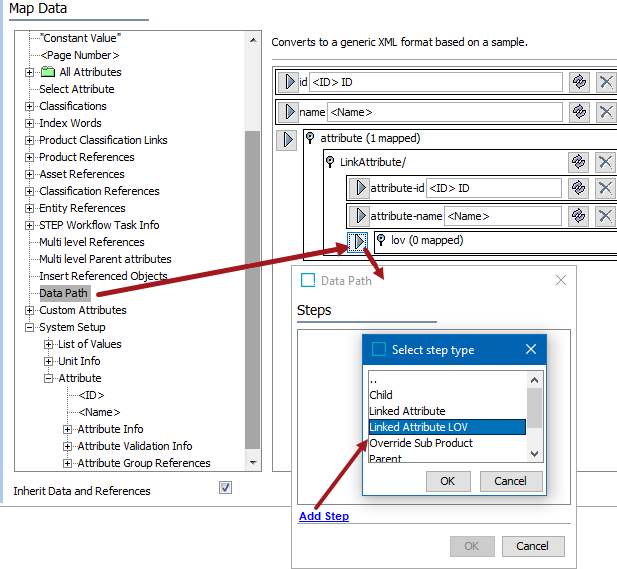Select Linked Attribute LOV step type
The height and width of the screenshot is (569, 617).
point(447,427)
